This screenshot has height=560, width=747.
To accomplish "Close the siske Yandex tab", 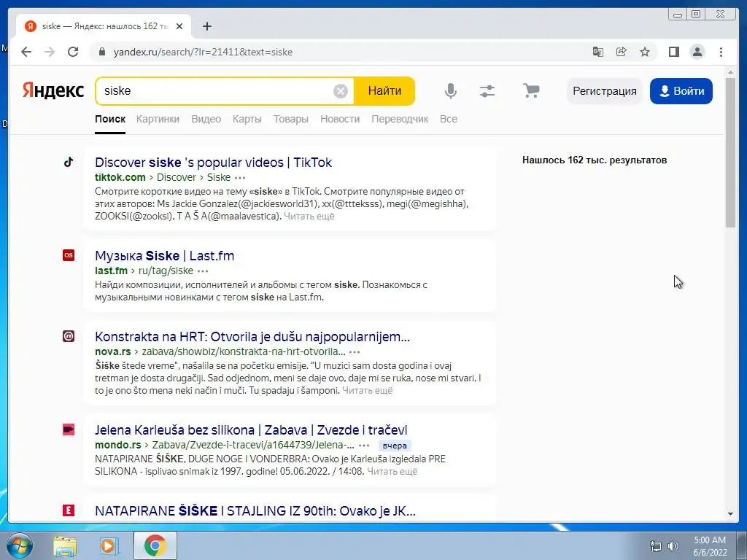I will tap(179, 26).
